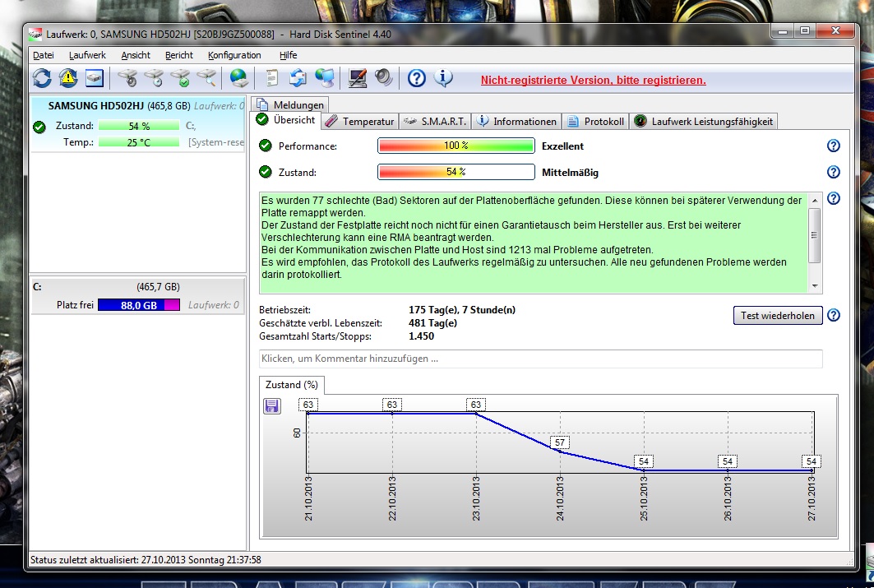Image resolution: width=874 pixels, height=588 pixels.
Task: Switch to the S.M.A.R.T. tab
Action: [437, 121]
